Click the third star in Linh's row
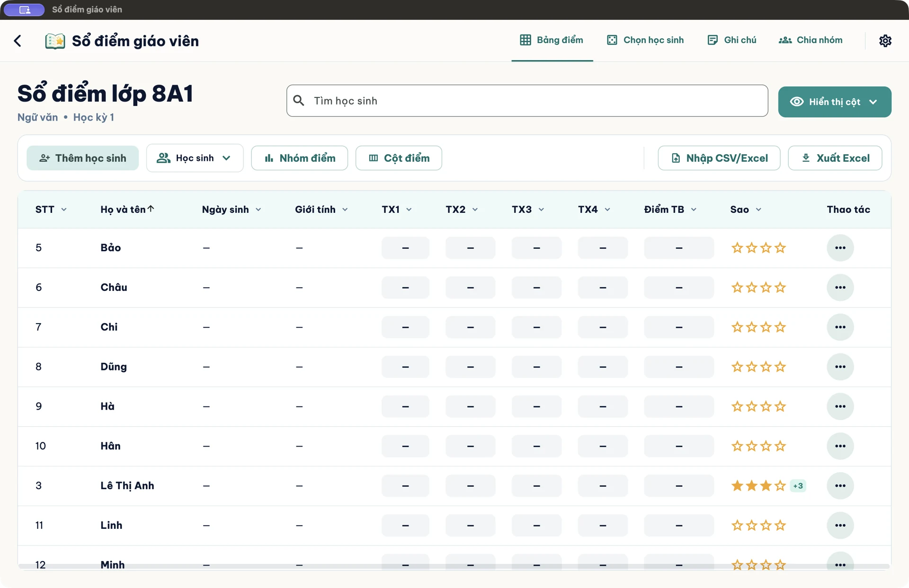909x588 pixels. pos(766,525)
